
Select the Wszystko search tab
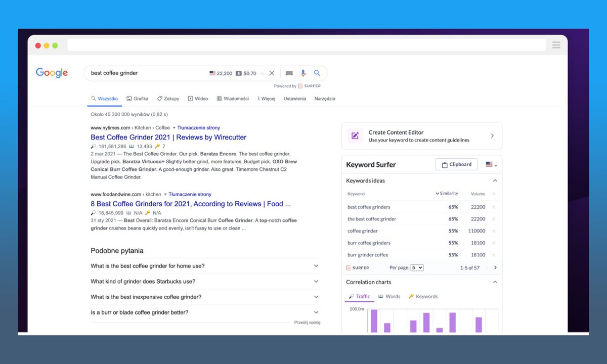click(x=104, y=99)
